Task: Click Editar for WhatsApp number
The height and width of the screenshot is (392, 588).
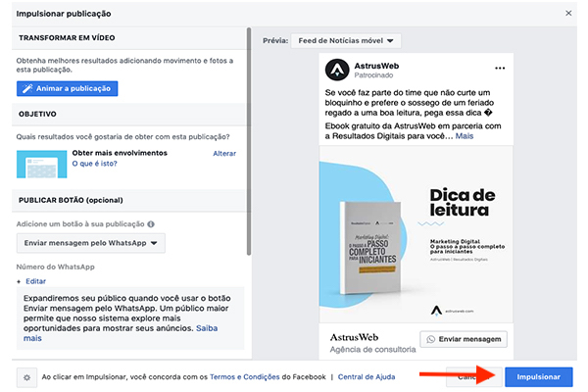Action: click(x=35, y=281)
